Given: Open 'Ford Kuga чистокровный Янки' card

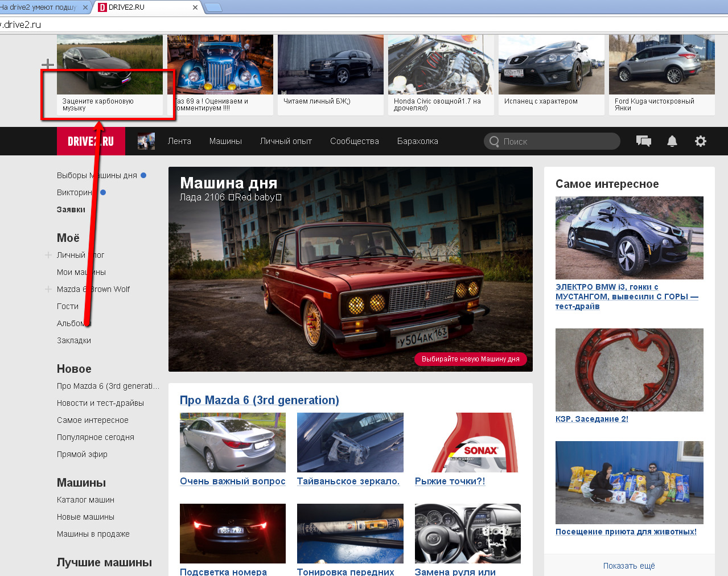Looking at the screenshot, I should (x=662, y=75).
